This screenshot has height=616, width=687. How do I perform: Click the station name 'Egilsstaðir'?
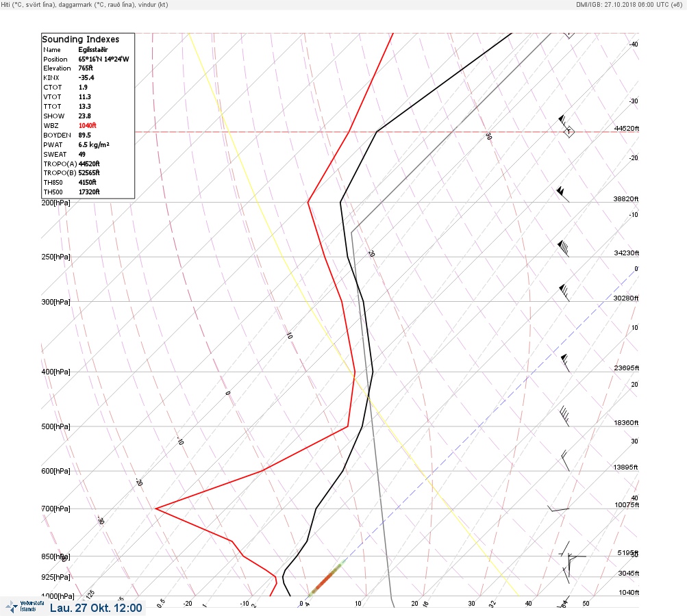[x=93, y=49]
